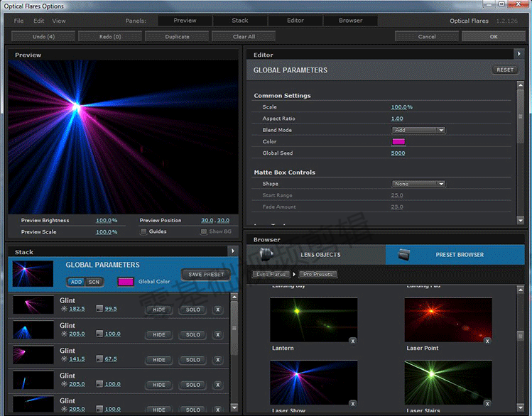Open the Blend Mode dropdown
The height and width of the screenshot is (416, 532).
tap(418, 130)
